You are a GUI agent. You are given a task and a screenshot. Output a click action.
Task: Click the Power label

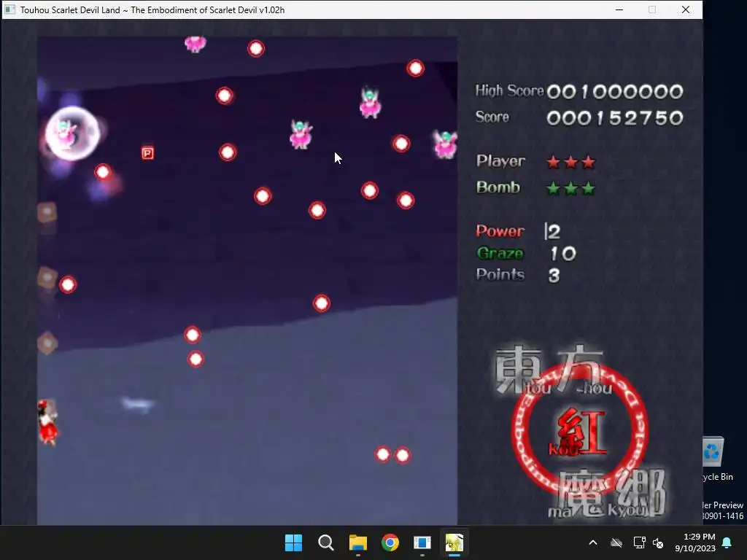[500, 231]
